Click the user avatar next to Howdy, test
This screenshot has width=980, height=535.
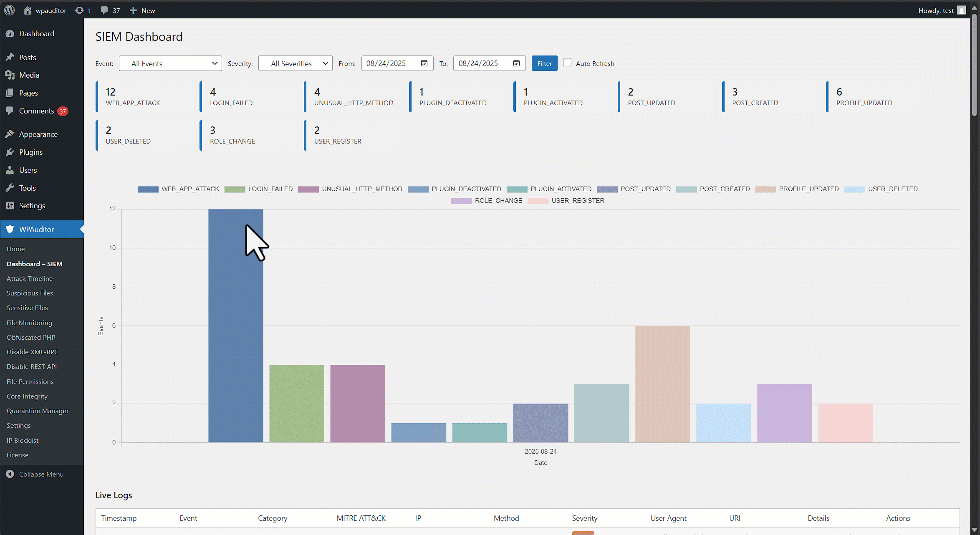tap(962, 10)
